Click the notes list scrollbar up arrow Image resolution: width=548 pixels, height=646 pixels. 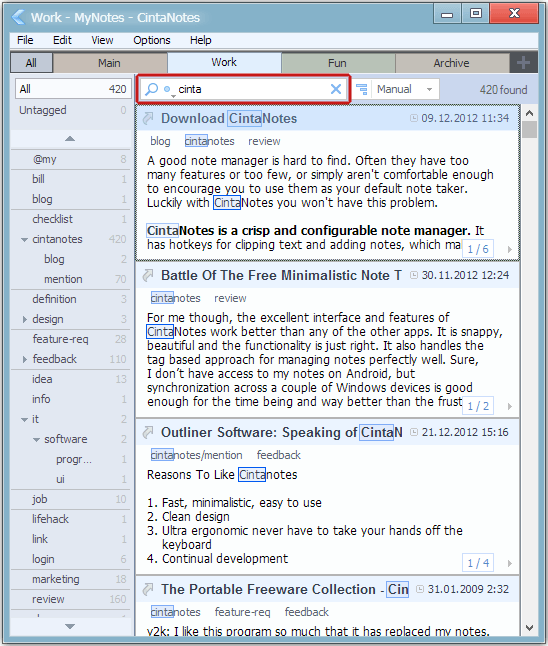[529, 112]
